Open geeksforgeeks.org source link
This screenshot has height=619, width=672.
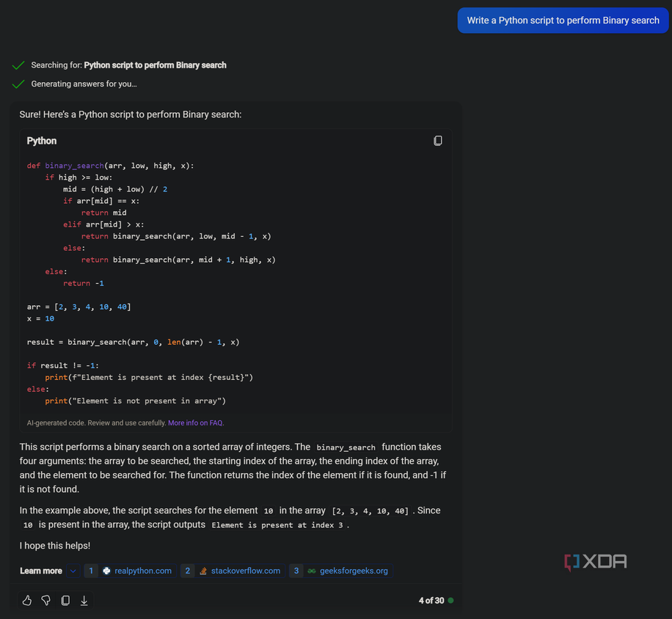[340, 571]
